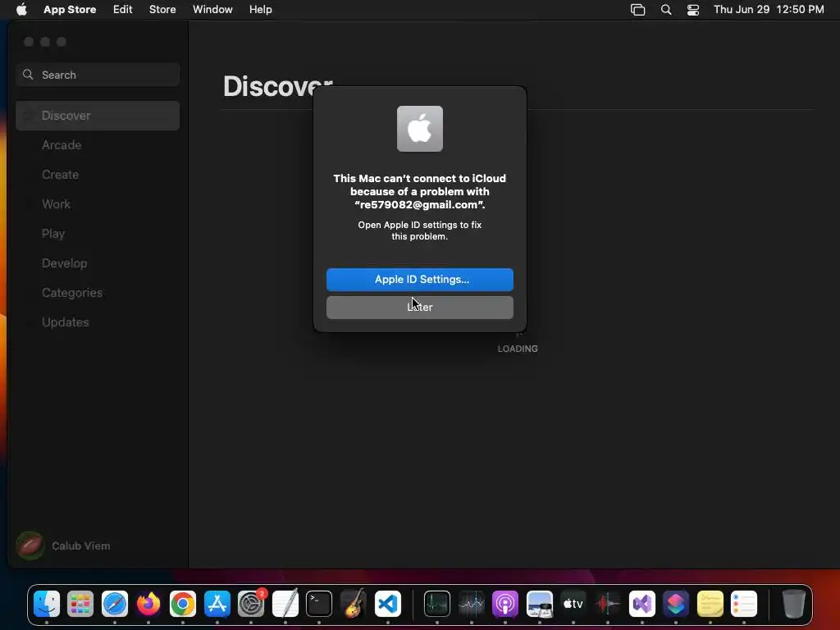The image size is (840, 630).
Task: Select Create in the sidebar
Action: 98,175
